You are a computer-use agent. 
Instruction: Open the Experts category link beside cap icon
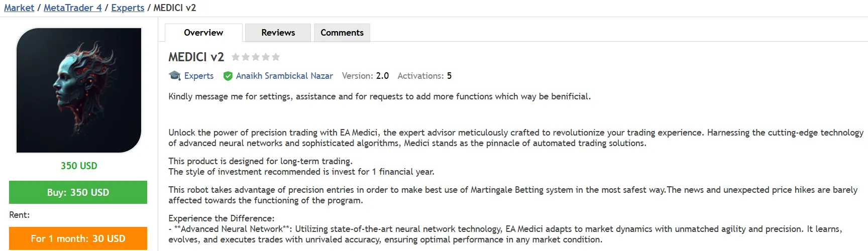[199, 76]
